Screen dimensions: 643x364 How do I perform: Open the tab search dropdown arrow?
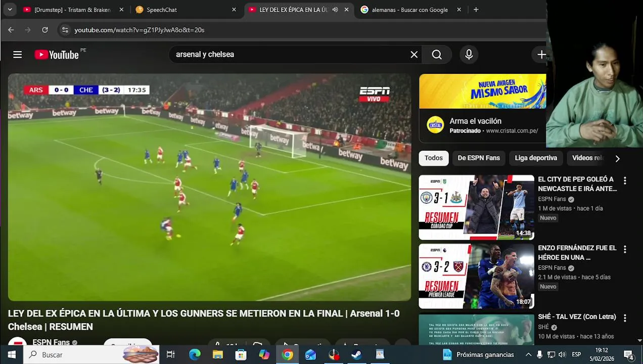point(10,10)
